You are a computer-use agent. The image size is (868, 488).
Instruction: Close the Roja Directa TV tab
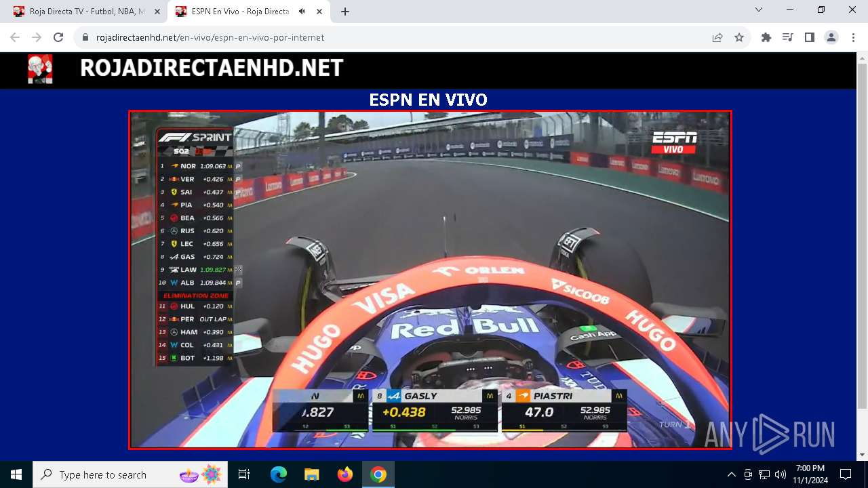click(x=157, y=12)
